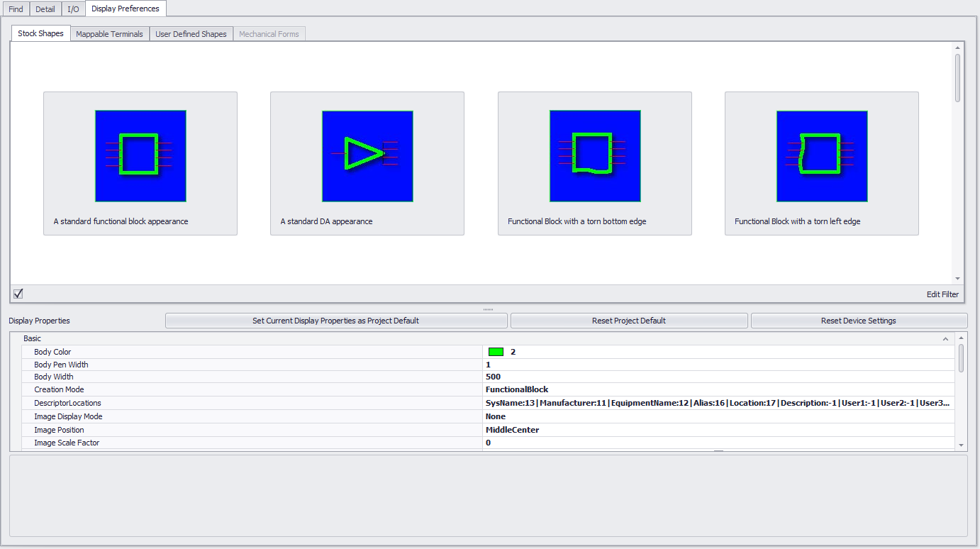Switch to Mappable Terminals tab
The image size is (980, 549).
point(110,34)
